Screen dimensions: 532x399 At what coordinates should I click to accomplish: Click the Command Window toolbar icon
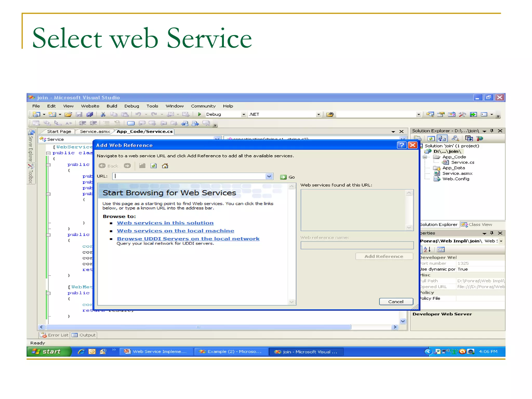(484, 114)
